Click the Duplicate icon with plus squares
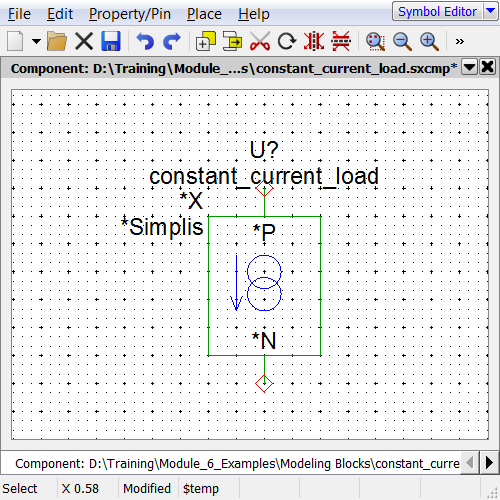The image size is (500, 500). [x=206, y=41]
